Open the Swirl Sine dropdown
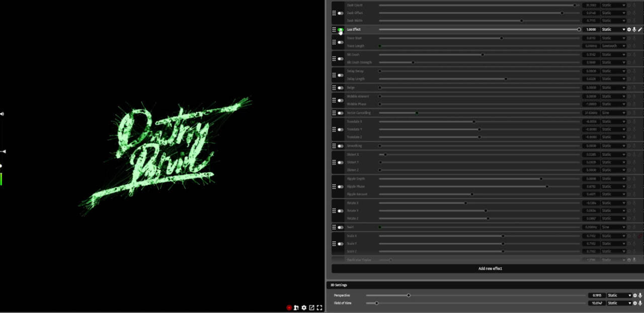Viewport: 644px width, 313px height. (613, 227)
